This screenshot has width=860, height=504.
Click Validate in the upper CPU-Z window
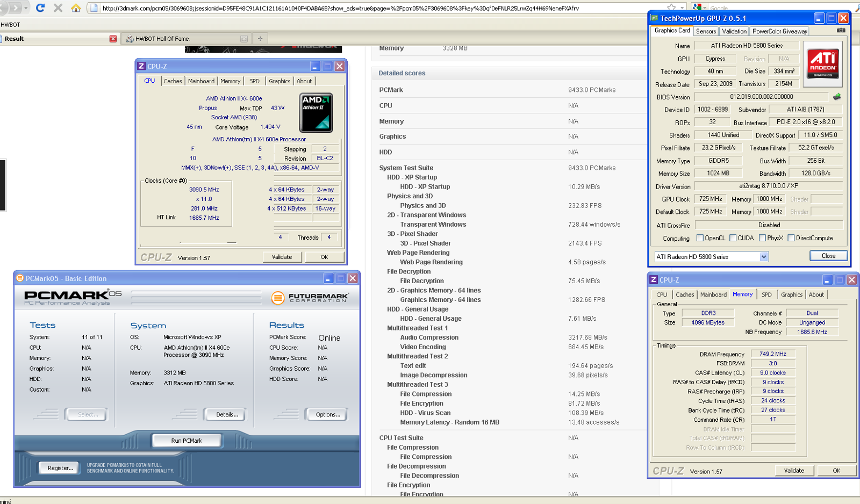point(282,257)
